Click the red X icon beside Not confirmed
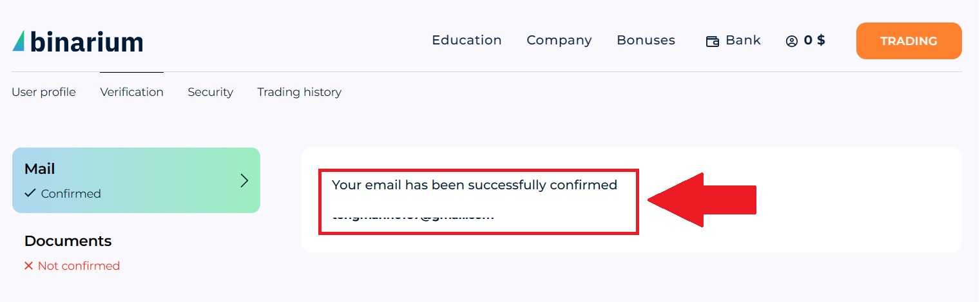The height and width of the screenshot is (302, 980). 28,266
